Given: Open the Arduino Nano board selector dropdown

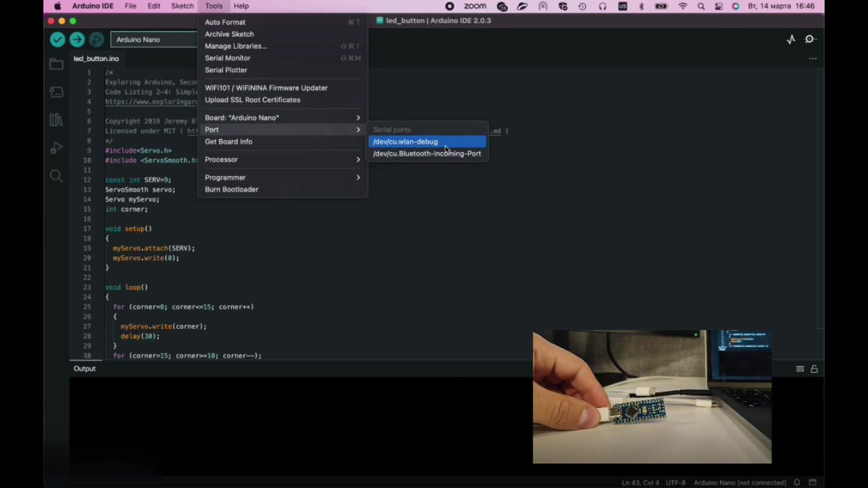Looking at the screenshot, I should point(155,39).
